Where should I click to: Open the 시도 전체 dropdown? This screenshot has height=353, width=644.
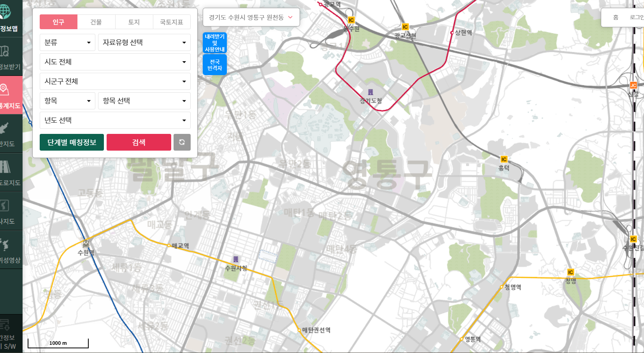pos(115,62)
